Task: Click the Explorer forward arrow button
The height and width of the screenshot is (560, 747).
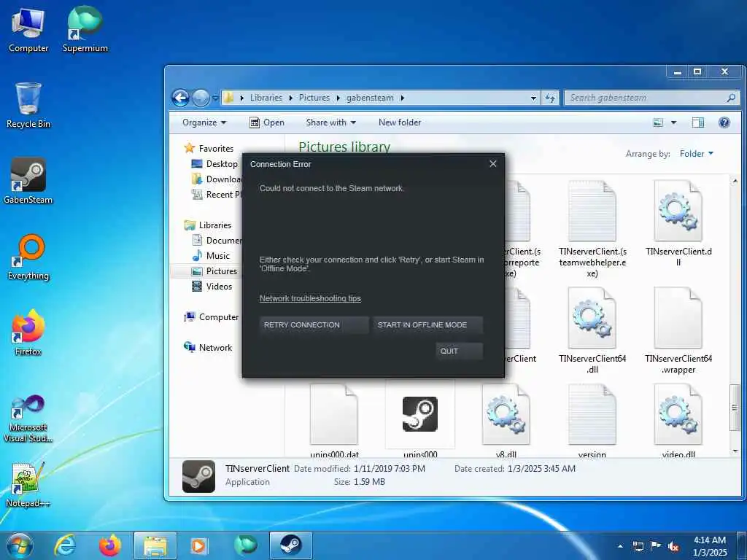Action: tap(201, 98)
